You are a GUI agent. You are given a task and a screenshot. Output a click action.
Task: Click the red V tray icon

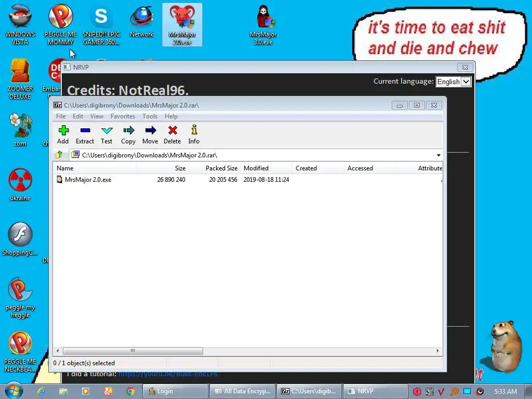click(442, 392)
